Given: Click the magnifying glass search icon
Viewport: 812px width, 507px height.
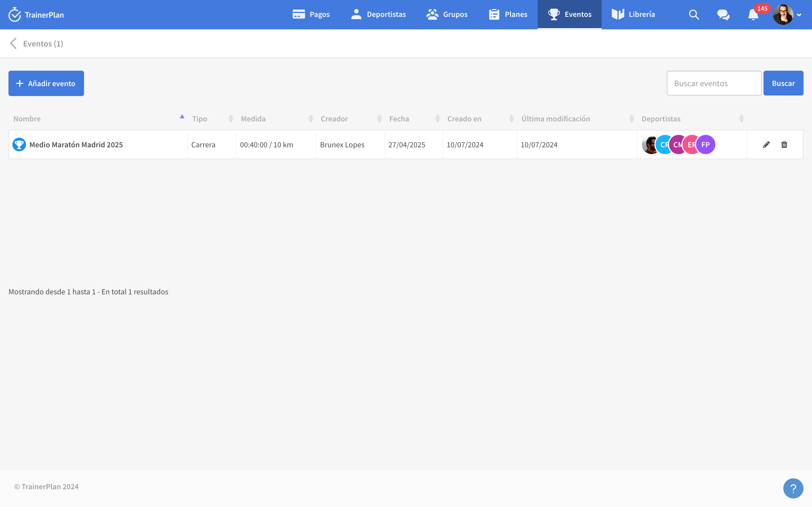Looking at the screenshot, I should tap(694, 15).
